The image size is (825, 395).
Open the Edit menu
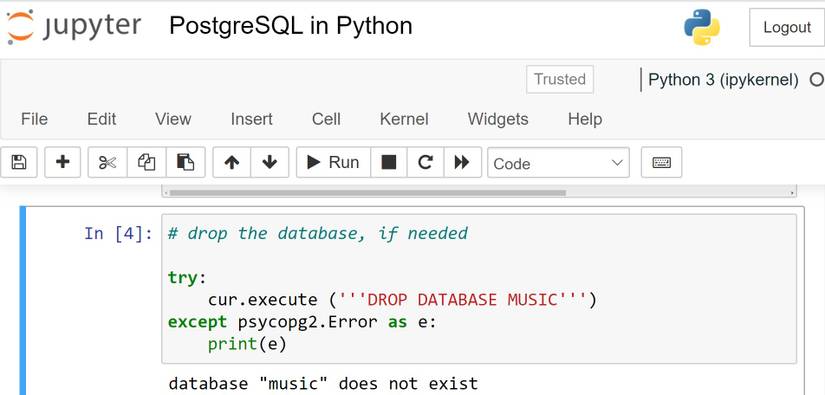click(x=102, y=119)
